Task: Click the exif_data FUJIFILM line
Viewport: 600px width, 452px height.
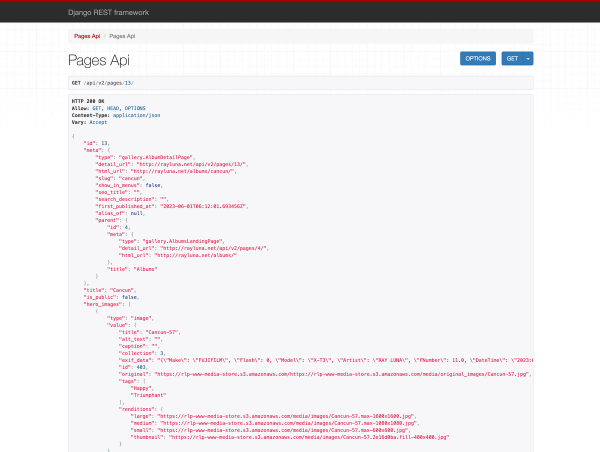Action: [326, 360]
